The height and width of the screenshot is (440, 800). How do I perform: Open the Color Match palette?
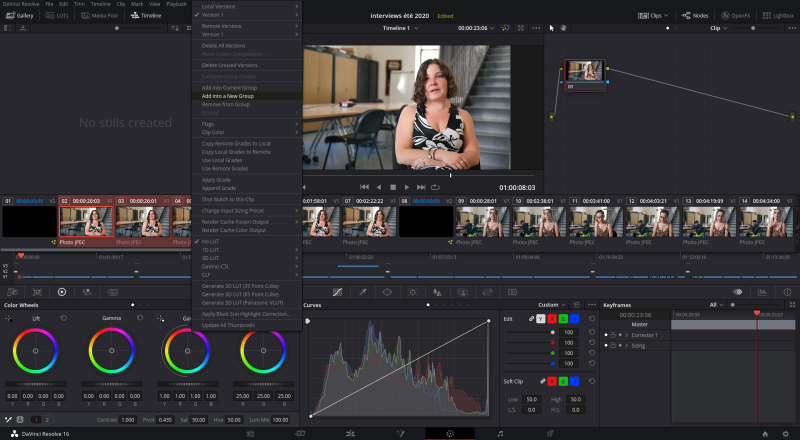click(x=37, y=292)
